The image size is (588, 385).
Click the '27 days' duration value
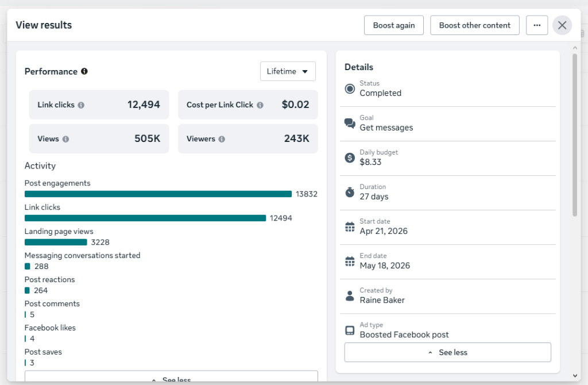click(x=374, y=197)
